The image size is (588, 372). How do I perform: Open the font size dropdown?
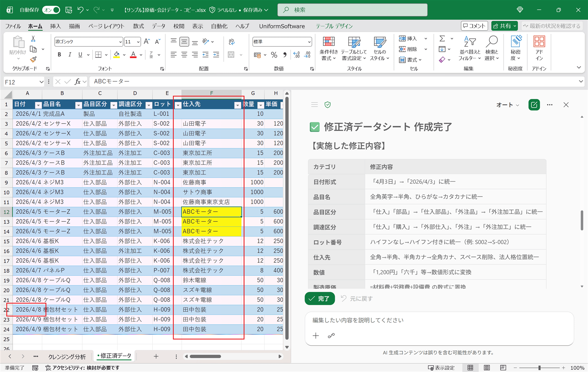tap(138, 42)
